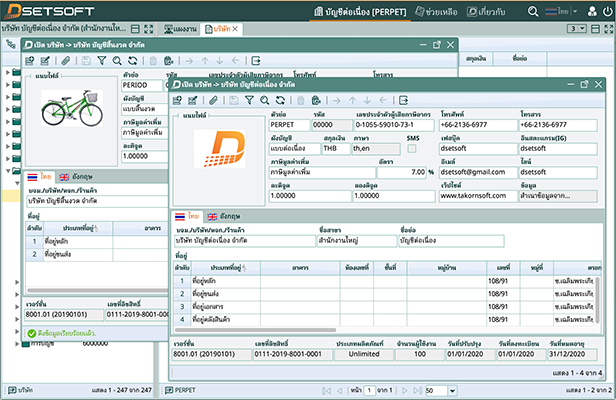This screenshot has width=616, height=400.
Task: Toggle the SMS checkbox
Action: pyautogui.click(x=411, y=148)
